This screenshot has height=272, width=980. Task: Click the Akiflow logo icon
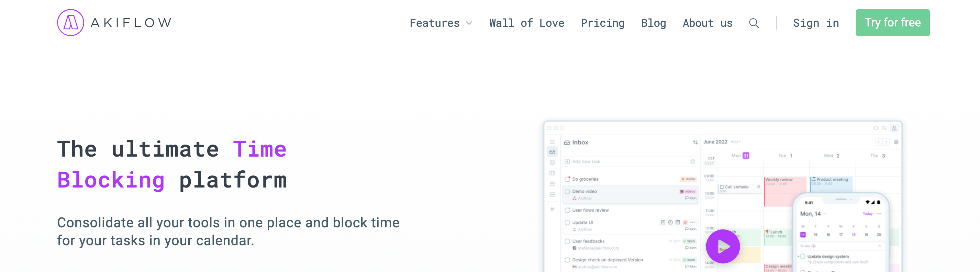pyautogui.click(x=70, y=23)
